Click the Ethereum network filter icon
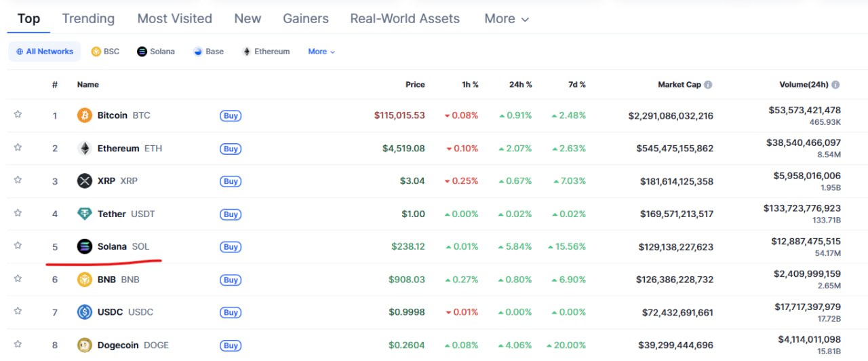Viewport: 868px width, 361px height. click(x=247, y=52)
